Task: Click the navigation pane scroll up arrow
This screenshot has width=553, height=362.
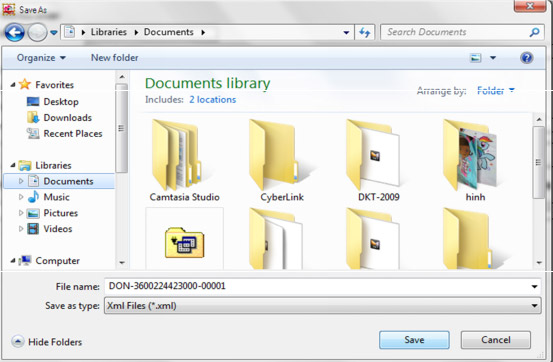Action: 122,77
